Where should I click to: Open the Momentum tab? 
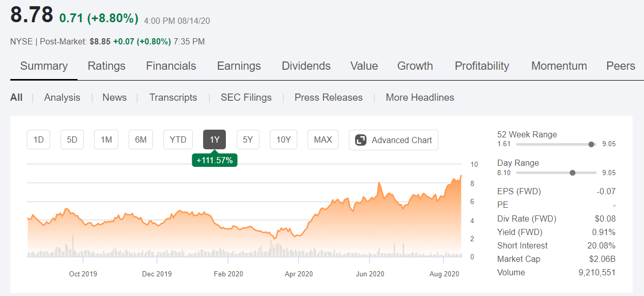[559, 66]
